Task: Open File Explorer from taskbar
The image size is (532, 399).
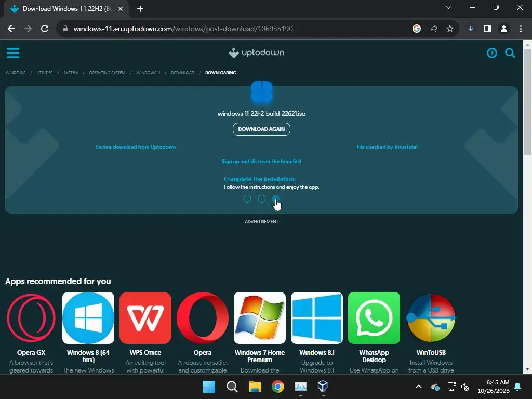Action: [255, 387]
